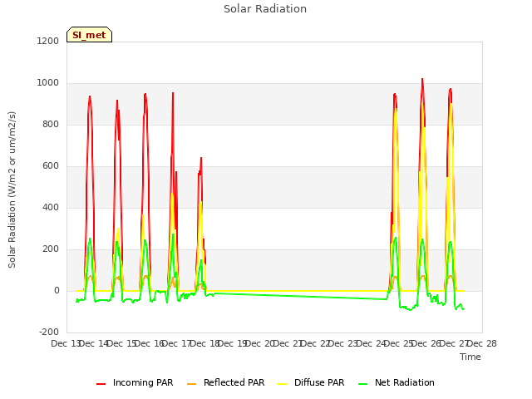Screen dimensions: 532x399
Task: Click the 800 y-axis tick label
Action: tap(51, 124)
